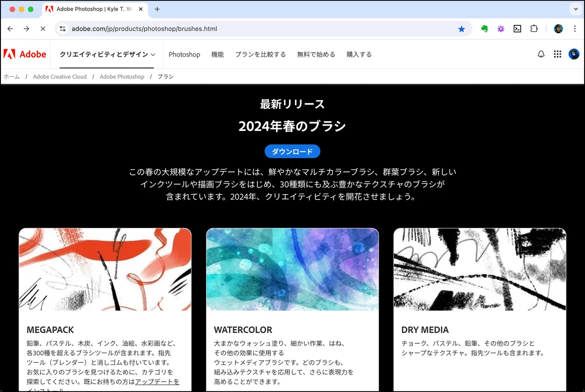Open the プランを比較する nav item
This screenshot has width=585, height=392.
tap(260, 55)
